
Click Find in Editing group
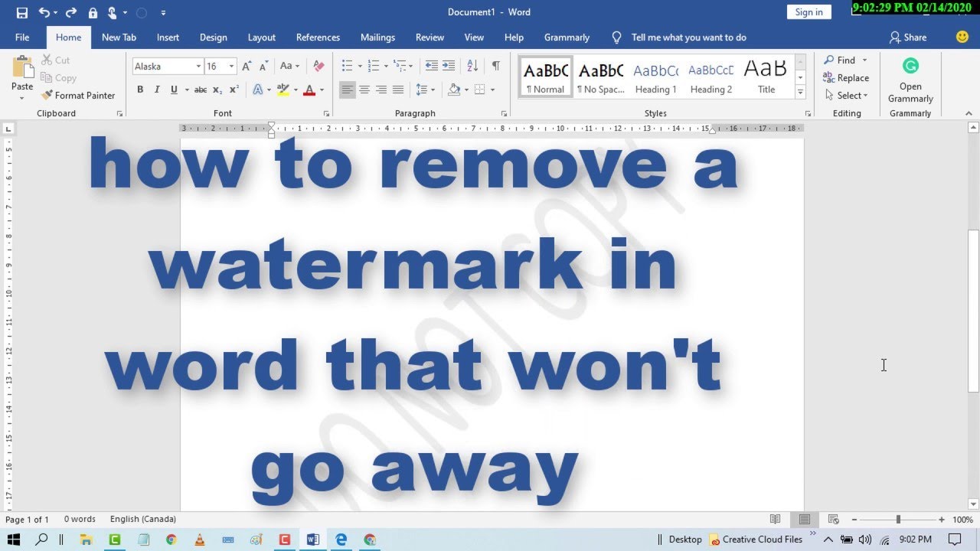point(839,60)
